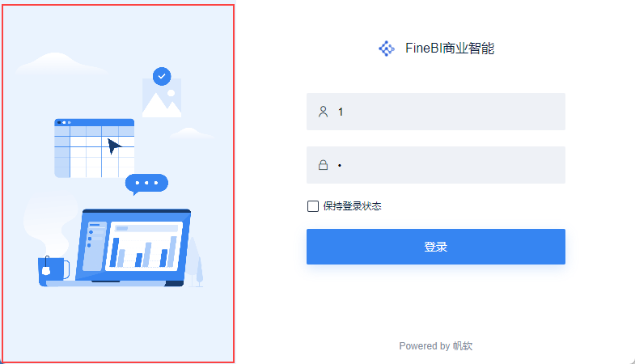
Task: Click the FineBI商业智能 title text
Action: point(450,49)
